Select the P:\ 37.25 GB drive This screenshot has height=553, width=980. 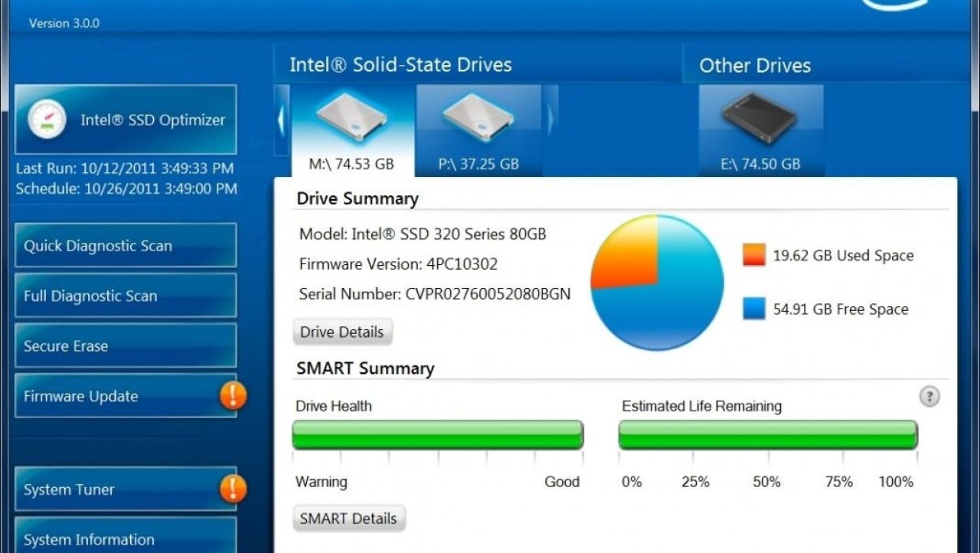(479, 131)
